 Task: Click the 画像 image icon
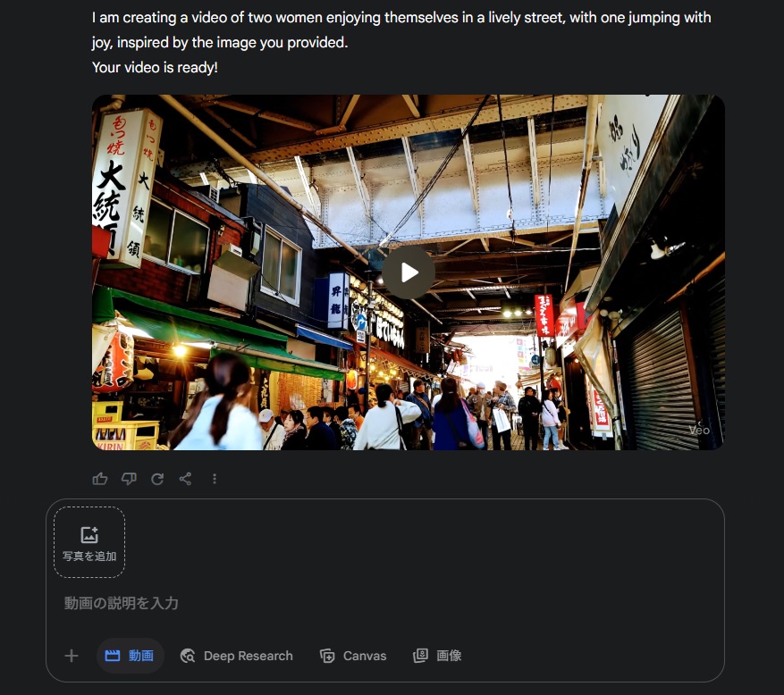[x=420, y=656]
